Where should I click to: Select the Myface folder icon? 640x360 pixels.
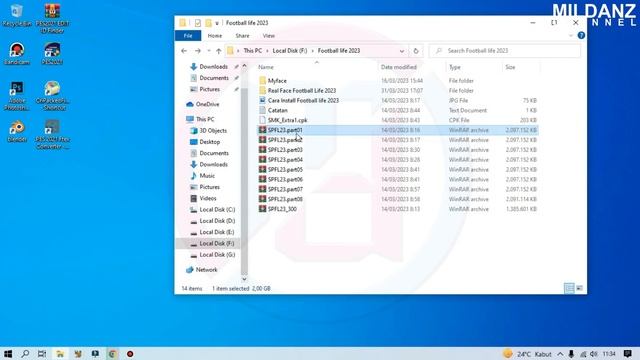262,80
